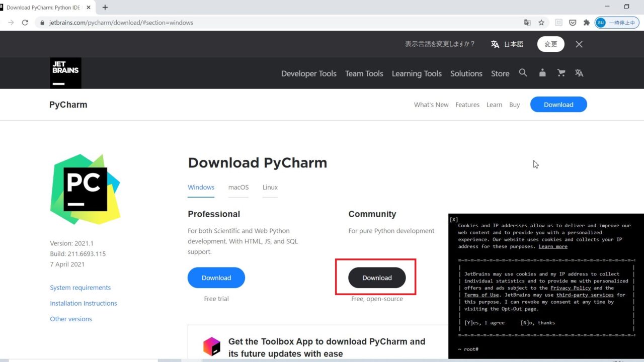The width and height of the screenshot is (644, 362).
Task: Click the JetBrains logo
Action: 65,72
